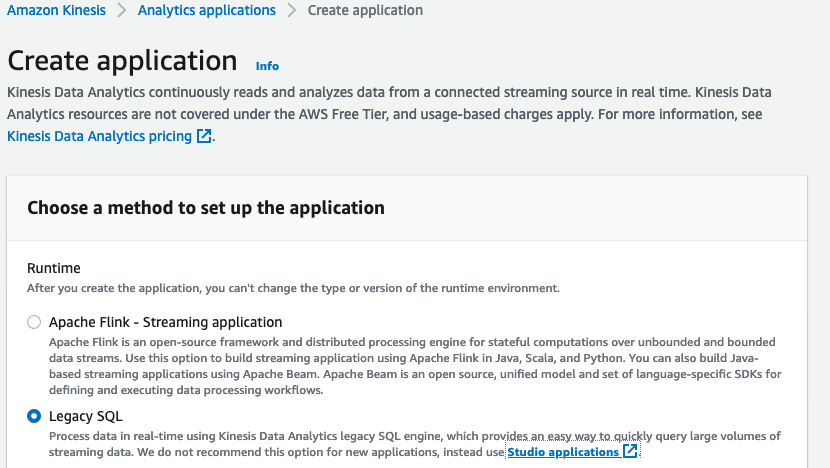Click the Create application page heading
This screenshot has width=830, height=468.
click(122, 60)
